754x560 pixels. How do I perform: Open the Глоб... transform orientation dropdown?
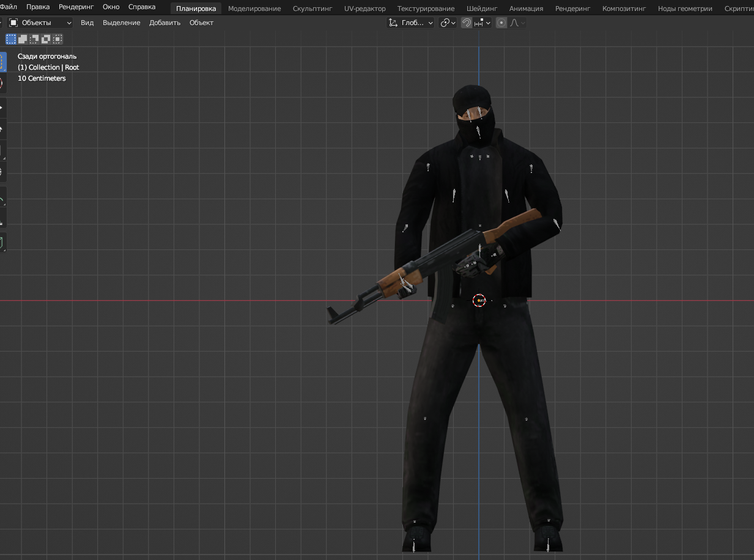tap(411, 23)
